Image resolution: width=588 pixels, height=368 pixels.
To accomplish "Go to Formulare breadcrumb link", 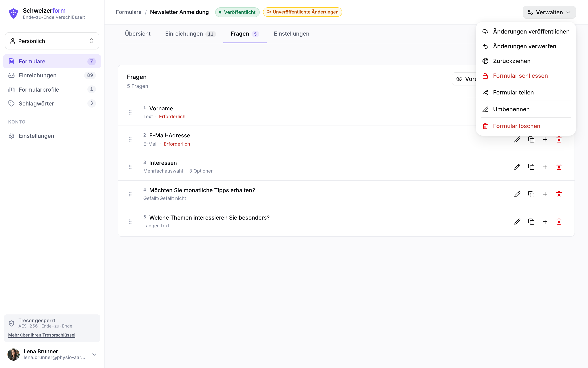I will [x=129, y=12].
